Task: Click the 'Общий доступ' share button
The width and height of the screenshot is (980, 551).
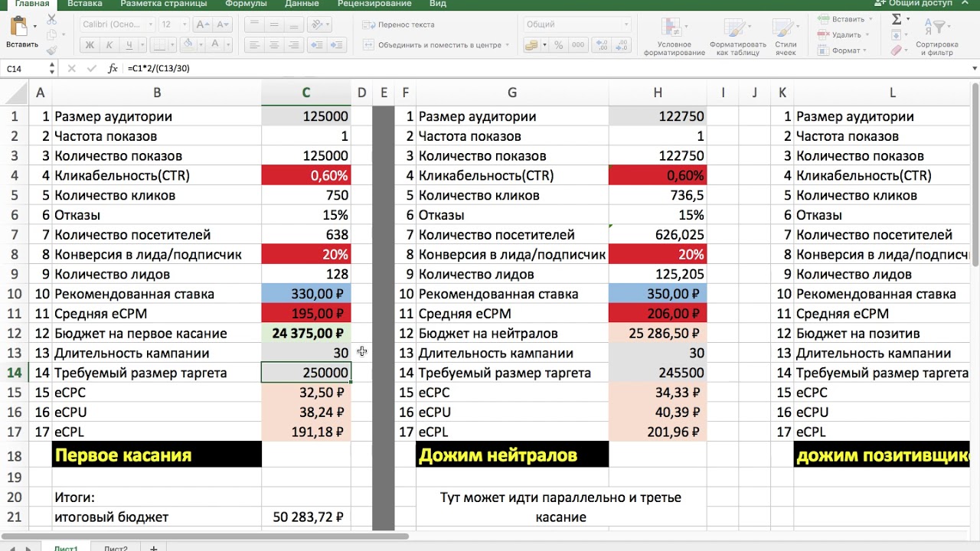Action: [914, 3]
